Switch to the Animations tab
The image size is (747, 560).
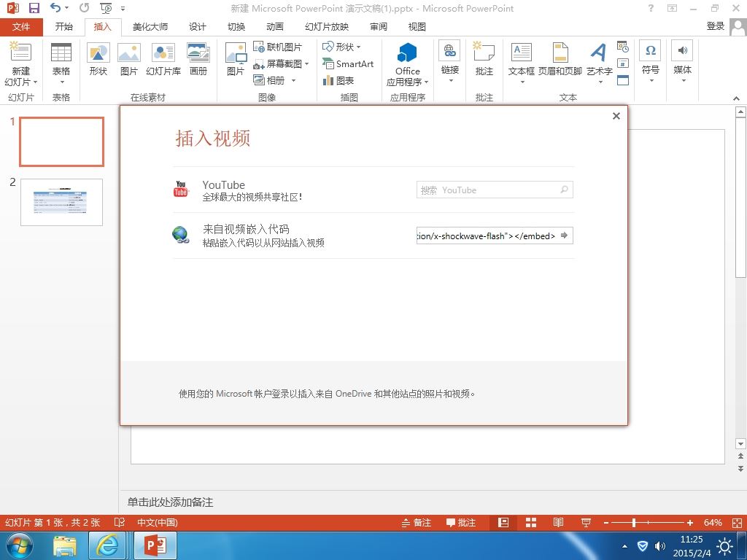point(275,27)
